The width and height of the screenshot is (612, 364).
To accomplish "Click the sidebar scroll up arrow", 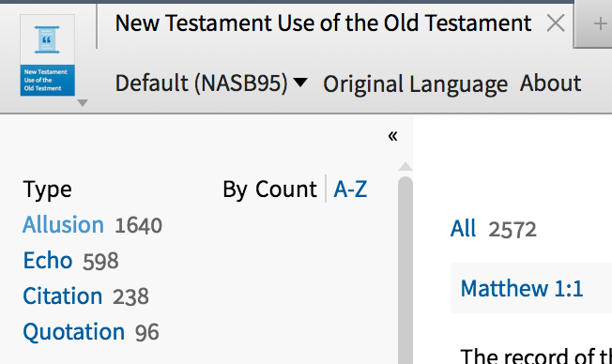I will point(405,167).
